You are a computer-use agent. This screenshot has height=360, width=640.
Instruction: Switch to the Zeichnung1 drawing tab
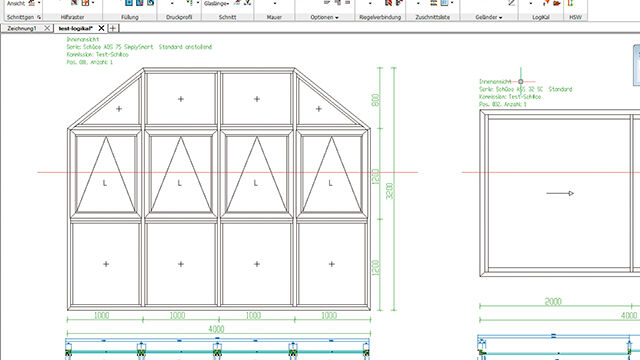coord(22,29)
